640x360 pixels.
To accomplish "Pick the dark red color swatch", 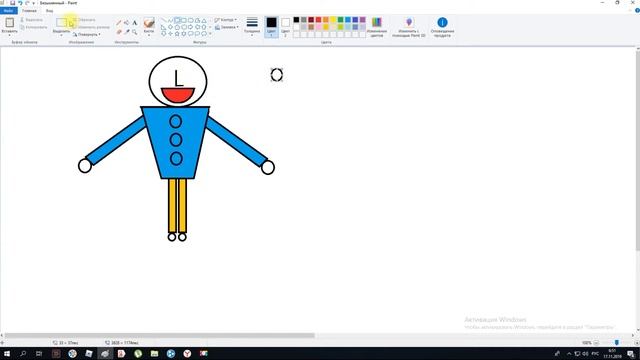I will [311, 20].
